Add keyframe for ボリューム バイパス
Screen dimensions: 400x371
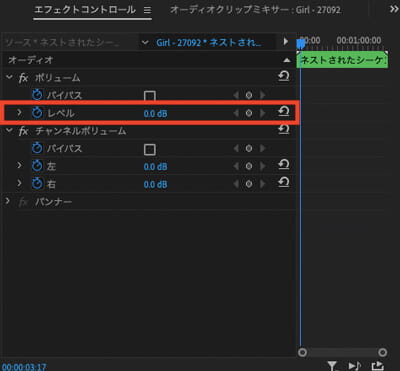coord(249,95)
